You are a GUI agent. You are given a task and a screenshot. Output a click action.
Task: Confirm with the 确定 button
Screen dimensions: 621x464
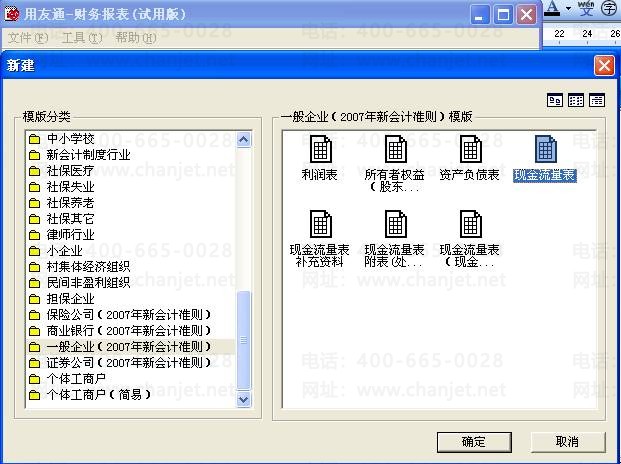point(474,442)
